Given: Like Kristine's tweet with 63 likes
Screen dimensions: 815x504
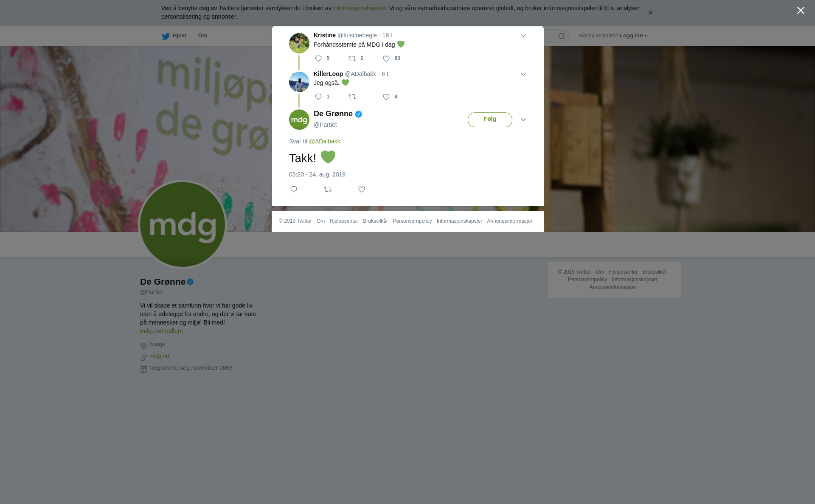Looking at the screenshot, I should coord(386,59).
